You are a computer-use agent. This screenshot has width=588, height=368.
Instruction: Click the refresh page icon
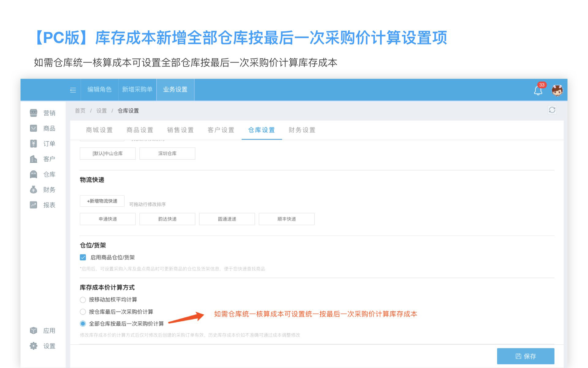click(552, 110)
